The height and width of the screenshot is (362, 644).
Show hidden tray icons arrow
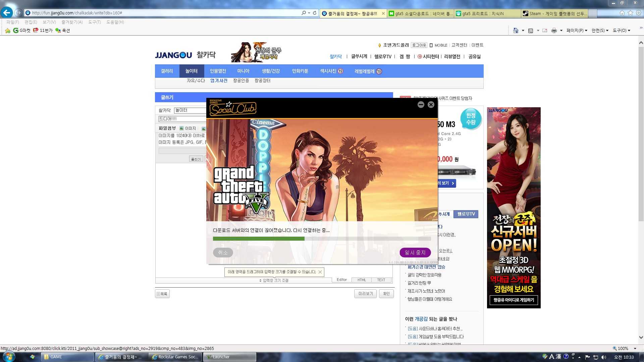[579, 357]
